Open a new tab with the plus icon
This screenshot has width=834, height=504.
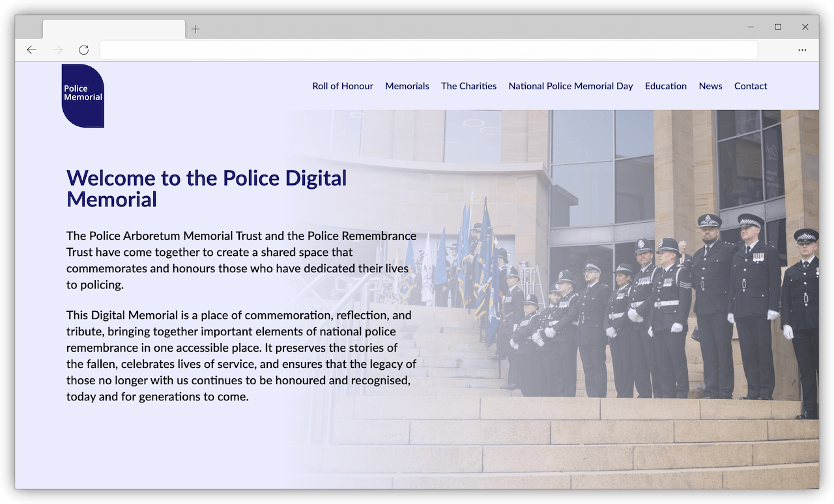pos(195,29)
